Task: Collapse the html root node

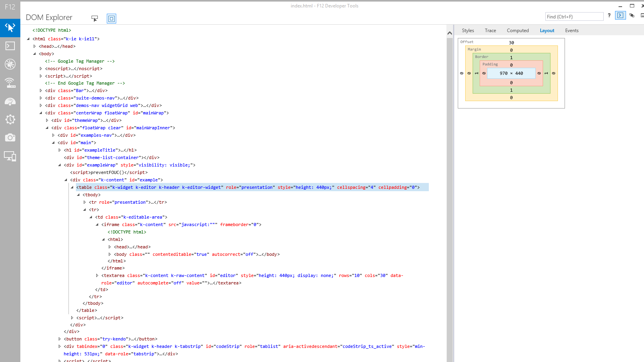Action: [x=28, y=39]
